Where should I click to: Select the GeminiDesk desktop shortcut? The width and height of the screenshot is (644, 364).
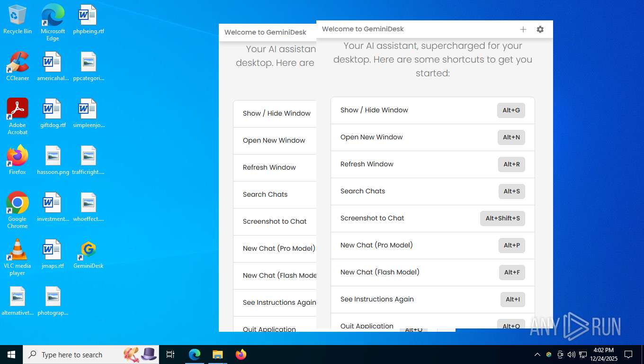[88, 255]
